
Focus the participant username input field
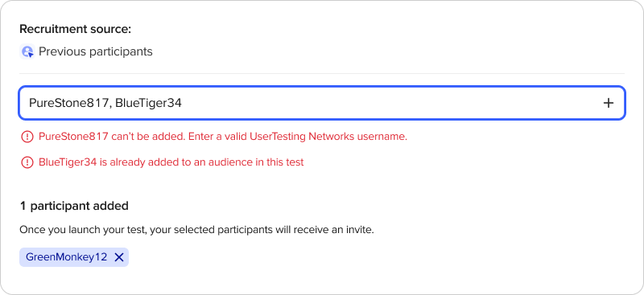[322, 103]
